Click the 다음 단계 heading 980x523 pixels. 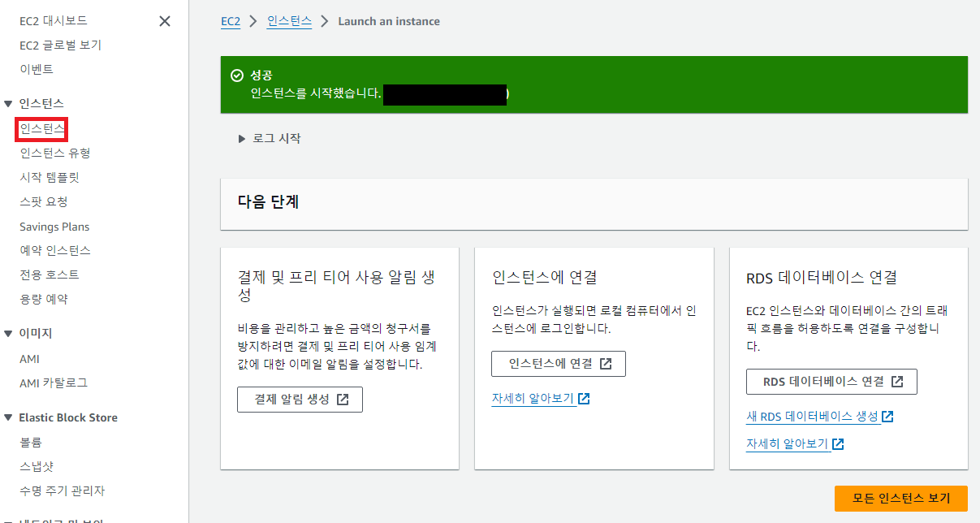(269, 202)
